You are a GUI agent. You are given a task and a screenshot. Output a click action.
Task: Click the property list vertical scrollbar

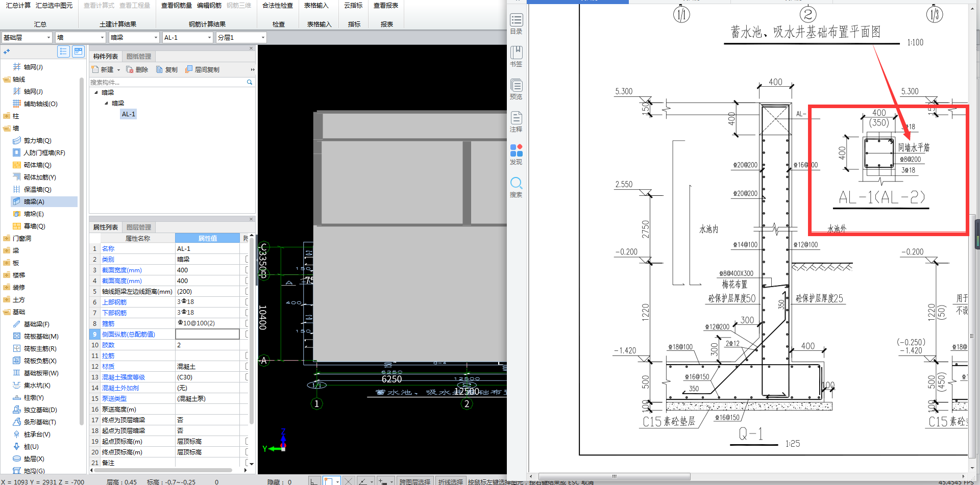252,331
